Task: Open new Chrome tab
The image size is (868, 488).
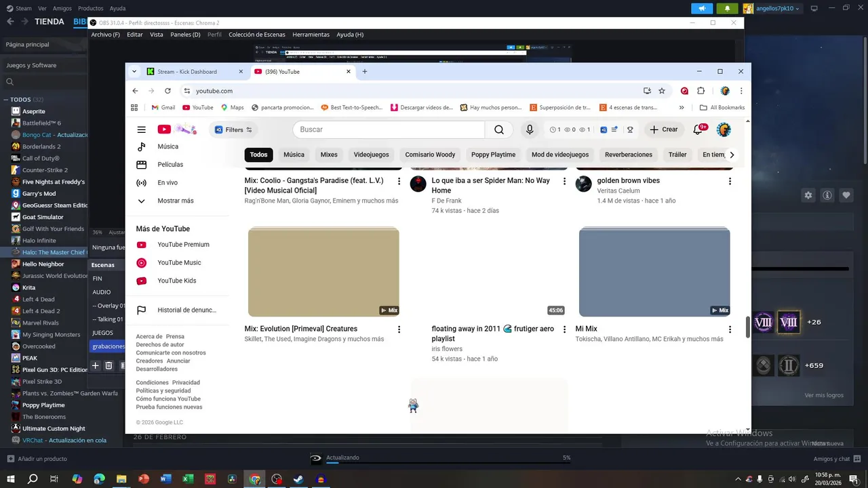Action: [x=365, y=71]
